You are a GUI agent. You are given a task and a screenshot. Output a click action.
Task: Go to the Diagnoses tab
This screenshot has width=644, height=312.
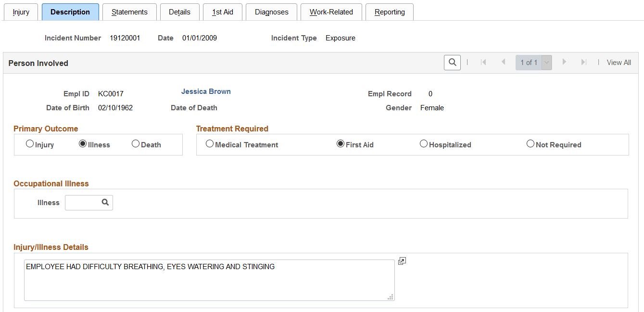point(271,12)
